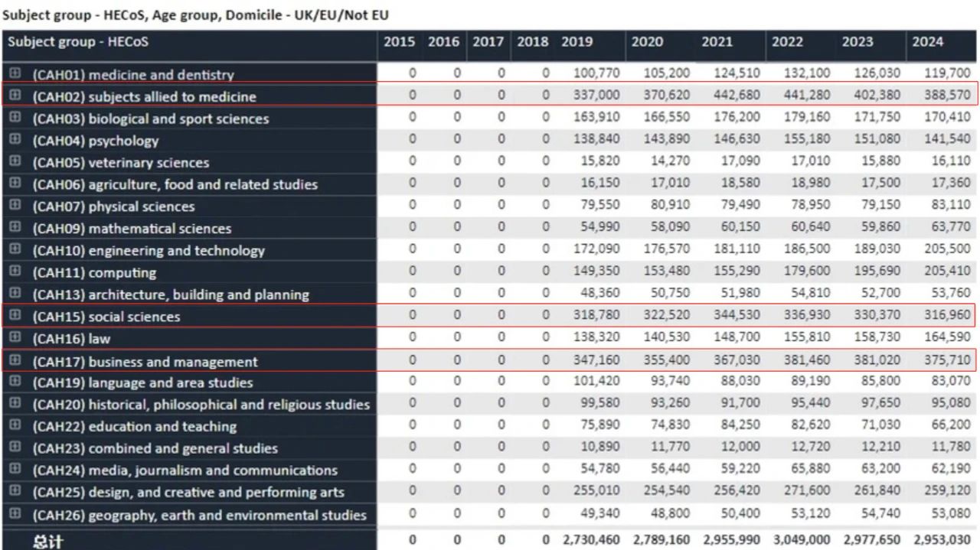Expand the (CAH04) psychology row
980x550 pixels.
tap(15, 140)
